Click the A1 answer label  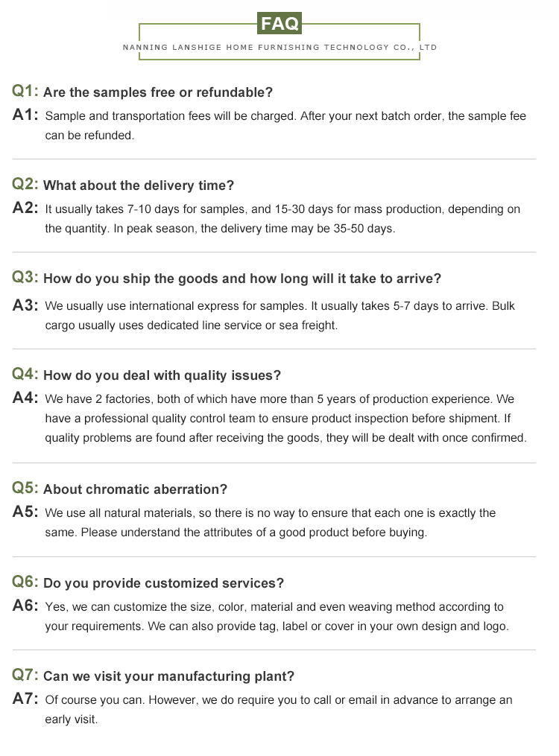(x=25, y=115)
